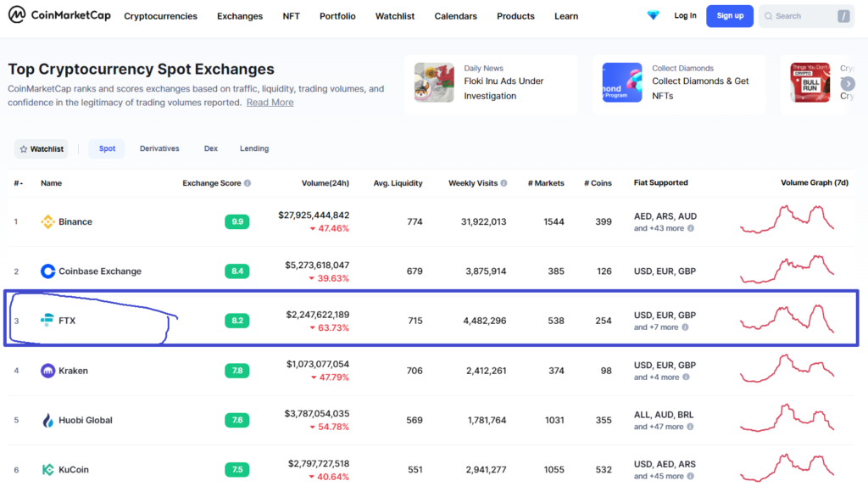Click info icon beside Binance's +43 more
Viewport: 868px width, 492px height.
click(x=690, y=228)
